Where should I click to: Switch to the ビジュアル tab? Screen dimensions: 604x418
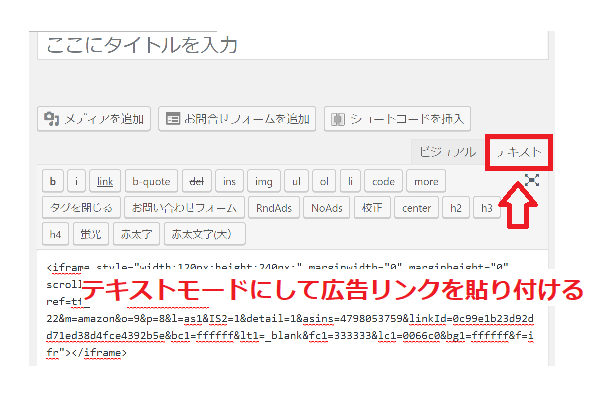[448, 152]
